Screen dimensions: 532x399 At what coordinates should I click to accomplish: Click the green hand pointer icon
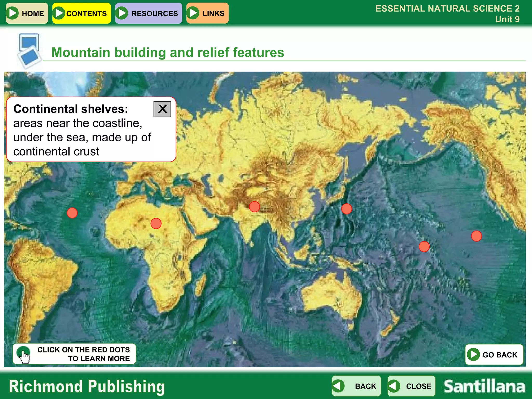[x=23, y=354]
